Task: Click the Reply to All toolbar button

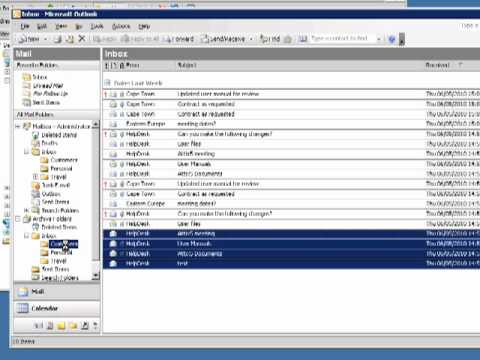Action: click(x=140, y=39)
